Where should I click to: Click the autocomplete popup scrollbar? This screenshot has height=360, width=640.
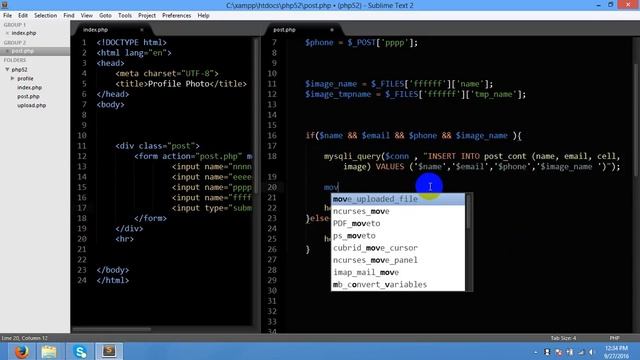(469, 212)
